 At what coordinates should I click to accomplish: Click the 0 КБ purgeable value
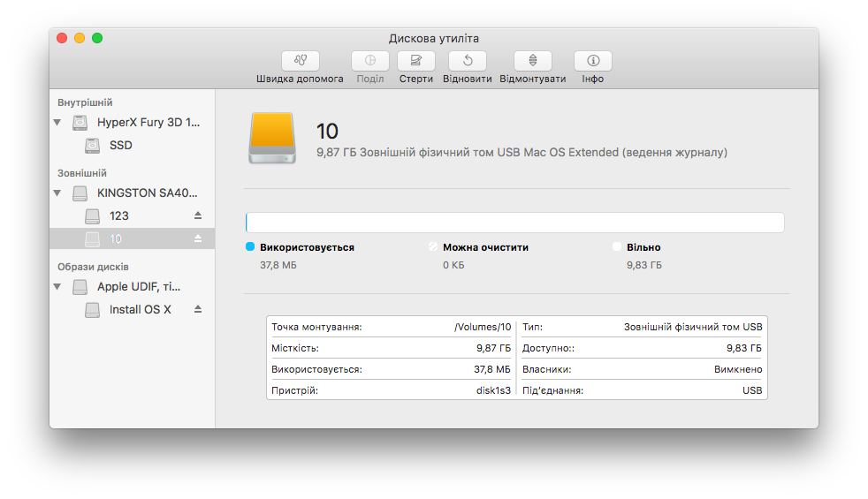(453, 265)
